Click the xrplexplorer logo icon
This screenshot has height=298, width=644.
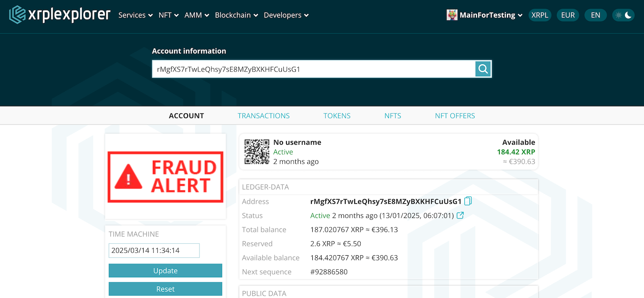pyautogui.click(x=18, y=15)
